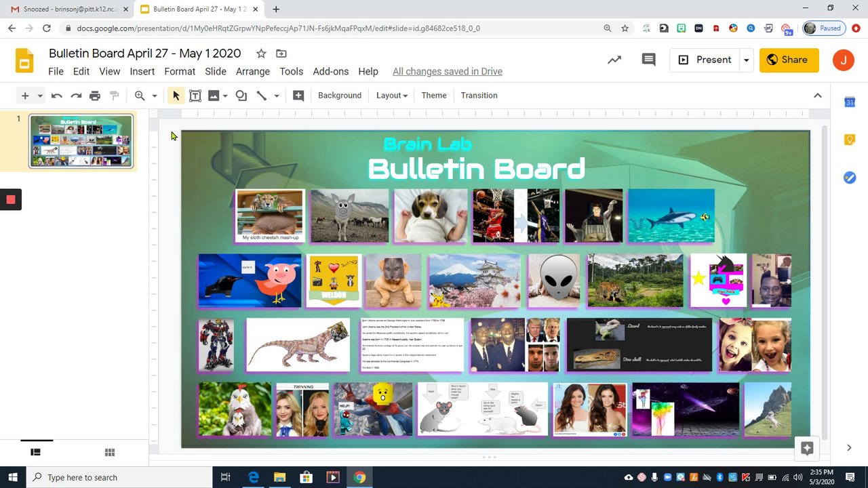Open Google Calendar side panel icon

point(850,102)
